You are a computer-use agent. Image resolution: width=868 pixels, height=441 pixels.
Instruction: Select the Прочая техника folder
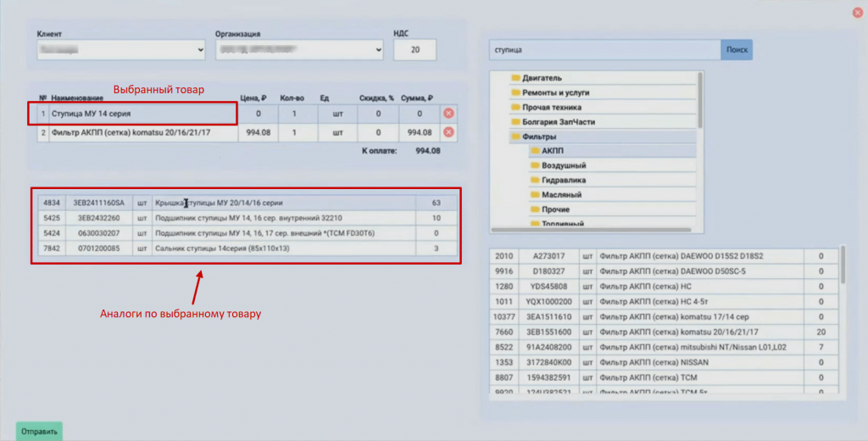(551, 108)
